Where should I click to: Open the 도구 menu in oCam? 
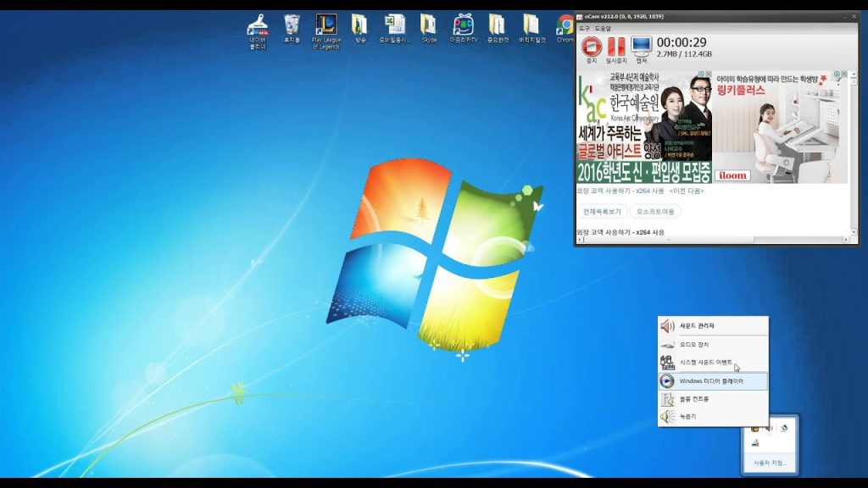point(584,29)
